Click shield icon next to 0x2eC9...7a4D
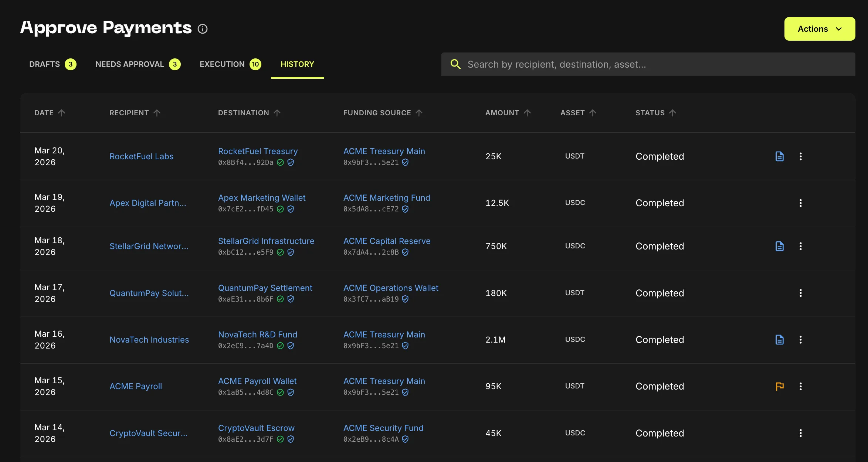The image size is (868, 462). (x=291, y=346)
